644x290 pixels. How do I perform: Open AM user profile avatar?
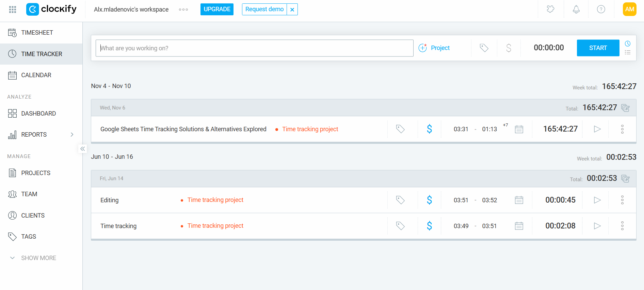(x=629, y=9)
